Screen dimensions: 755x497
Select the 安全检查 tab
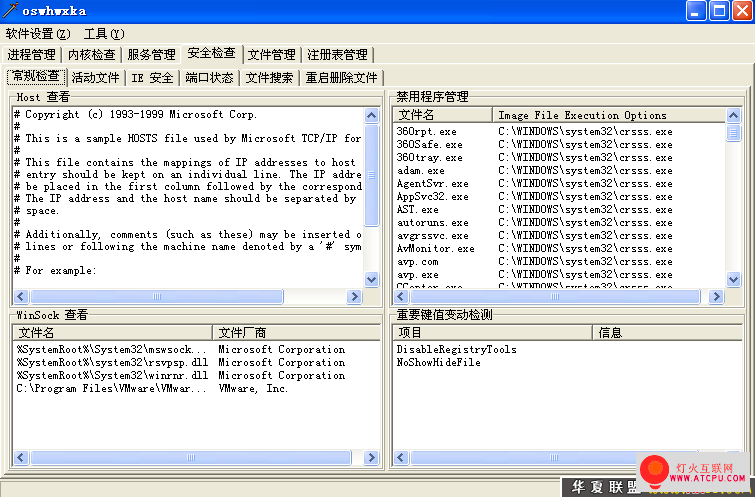(211, 53)
